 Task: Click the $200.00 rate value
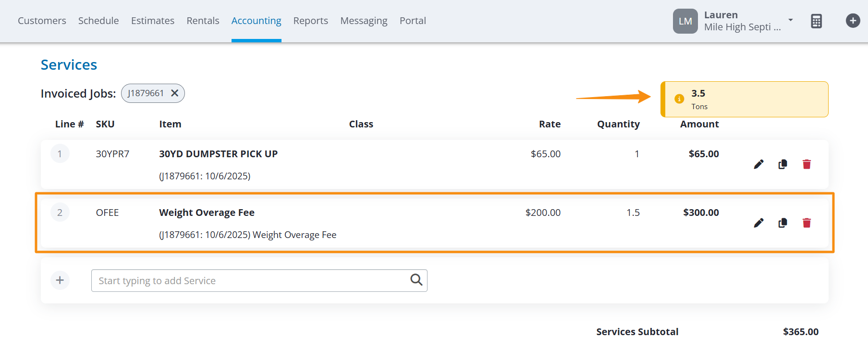[x=543, y=213]
